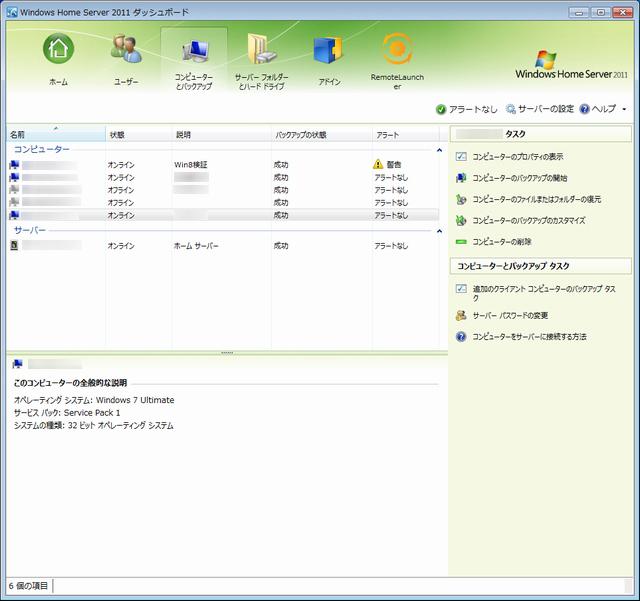Screen dimensions: 640x601
Task: Click the blue ヘルプ question mark icon
Action: [584, 109]
